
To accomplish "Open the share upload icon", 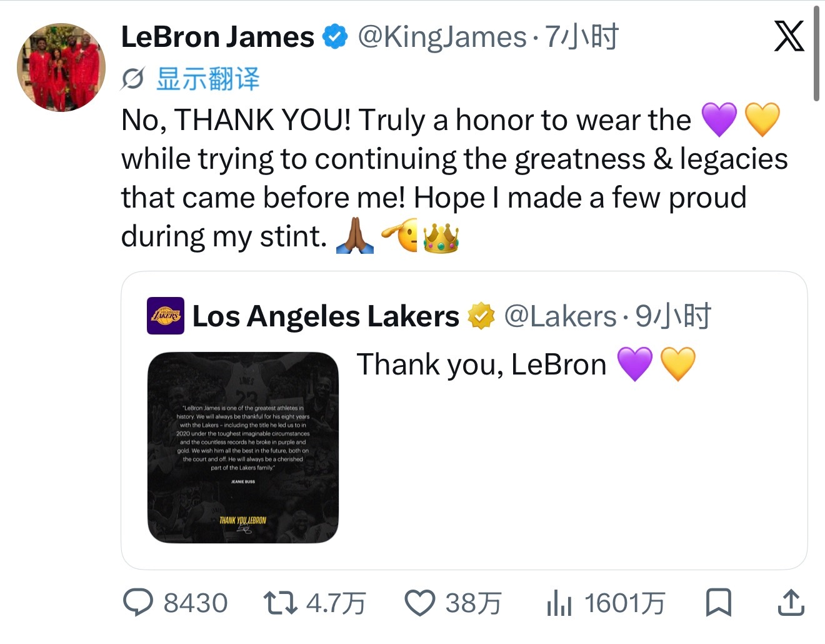I will (790, 602).
